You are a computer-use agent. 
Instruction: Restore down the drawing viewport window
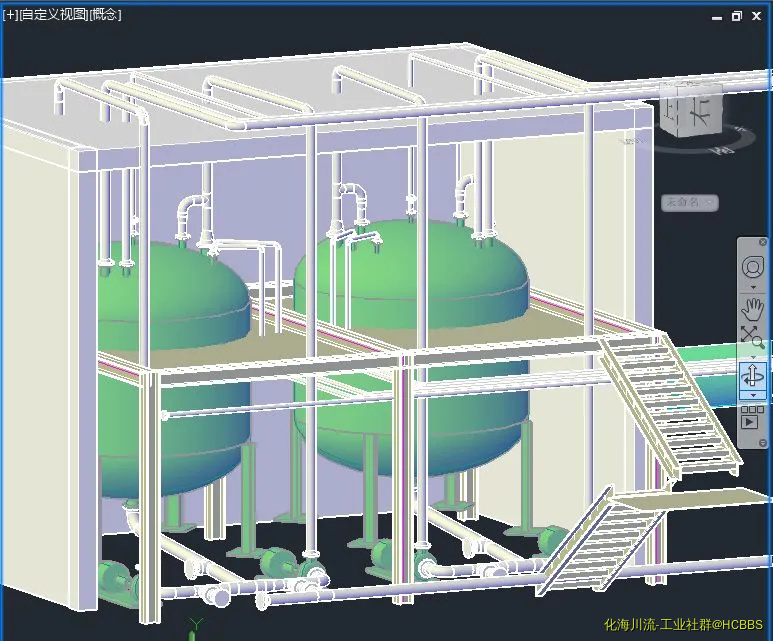coord(737,16)
